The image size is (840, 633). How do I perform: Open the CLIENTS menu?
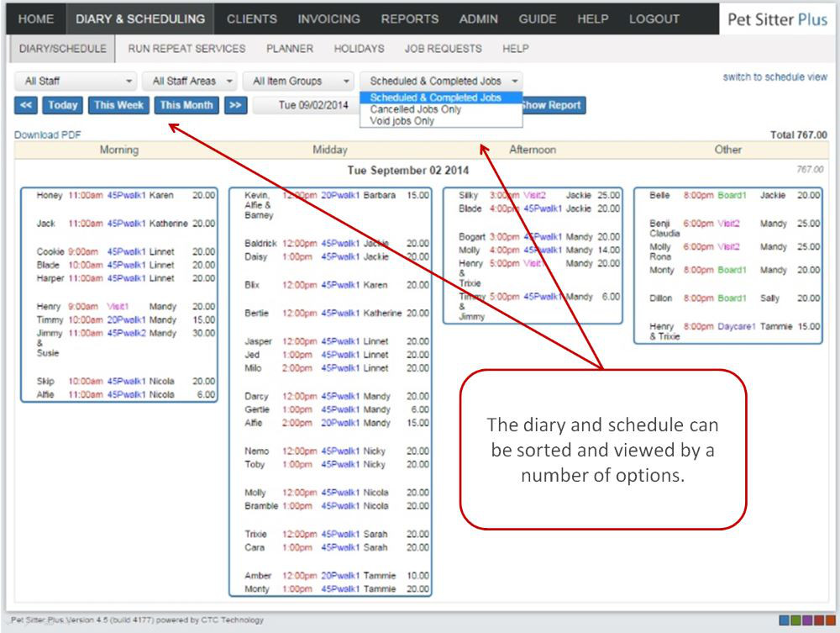click(x=251, y=18)
